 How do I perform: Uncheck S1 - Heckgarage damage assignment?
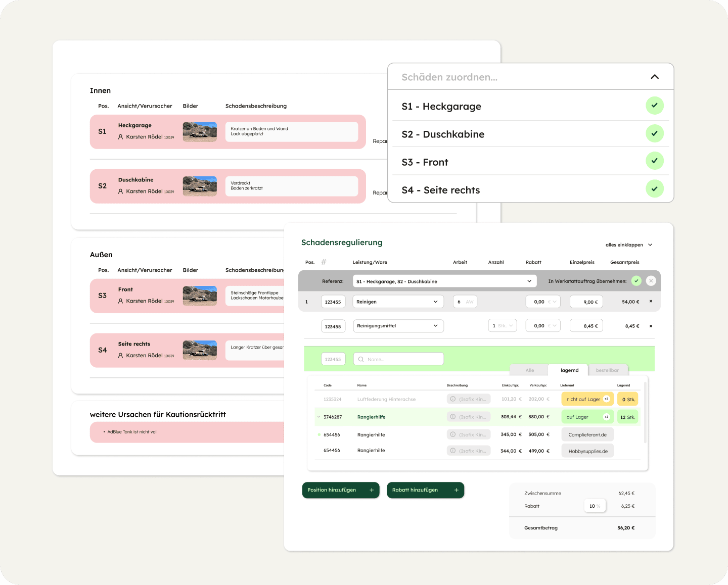[654, 106]
